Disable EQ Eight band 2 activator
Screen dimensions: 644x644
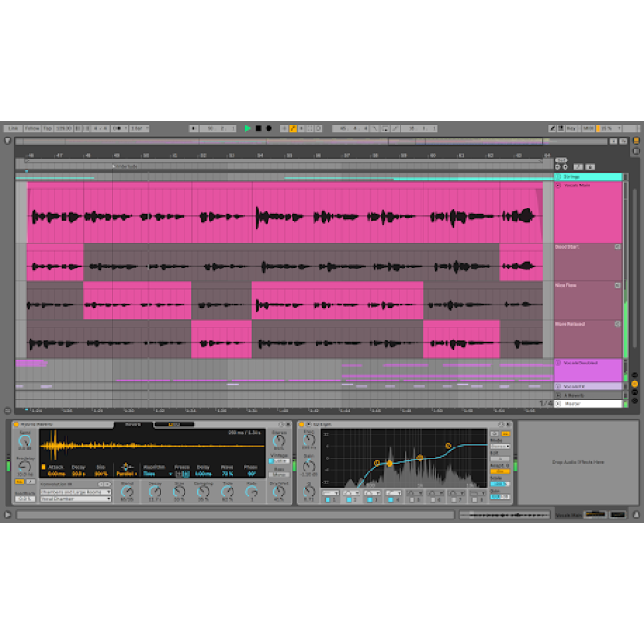point(349,500)
